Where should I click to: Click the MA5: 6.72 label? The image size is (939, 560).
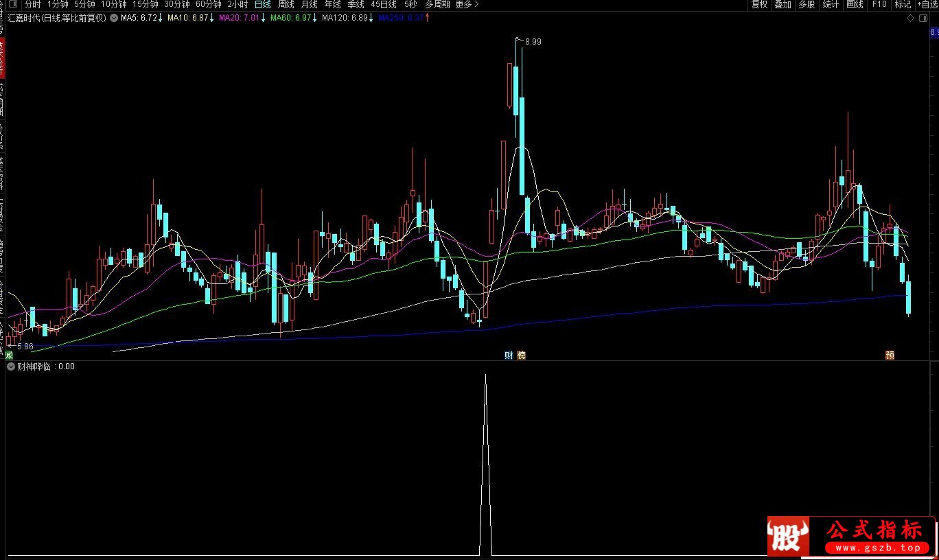coord(139,18)
